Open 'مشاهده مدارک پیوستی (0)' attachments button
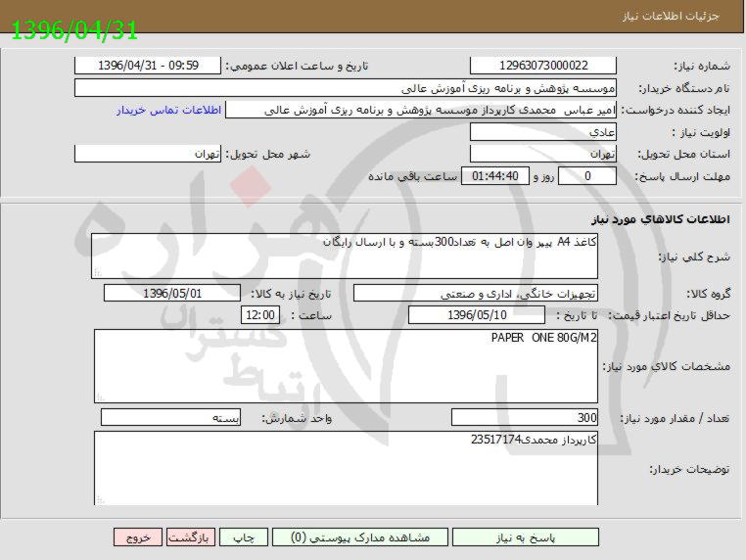Viewport: 746px width, 560px height. 360,537
